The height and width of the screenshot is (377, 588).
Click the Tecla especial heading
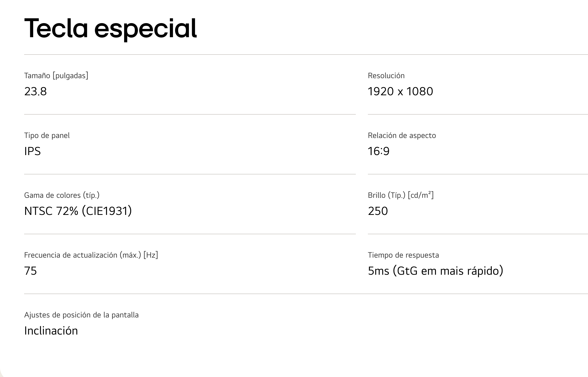point(110,28)
